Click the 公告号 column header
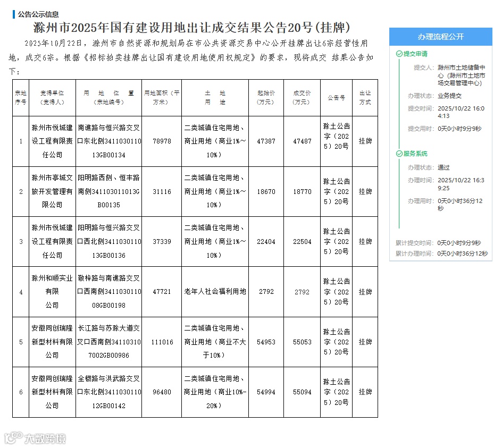502x448 pixels. click(336, 98)
